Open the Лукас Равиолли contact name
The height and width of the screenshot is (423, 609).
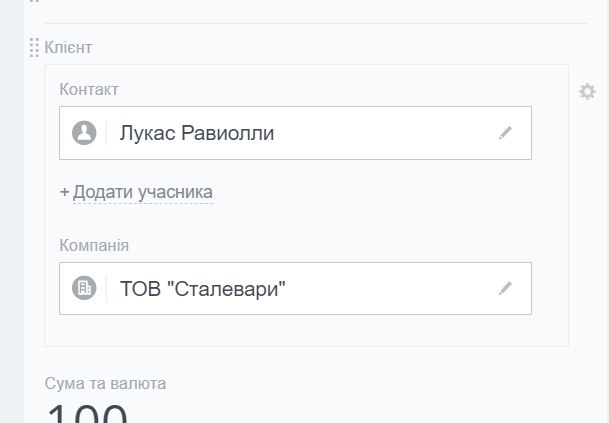pos(196,133)
